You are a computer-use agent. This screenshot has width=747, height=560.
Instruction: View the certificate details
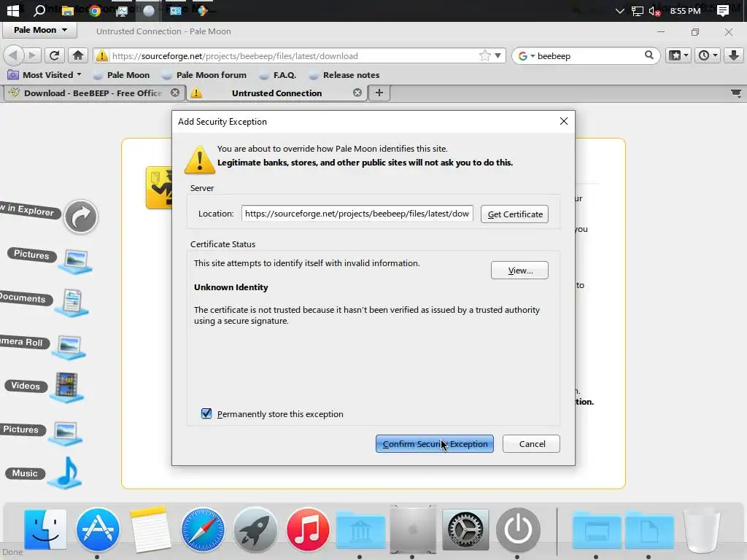519,270
